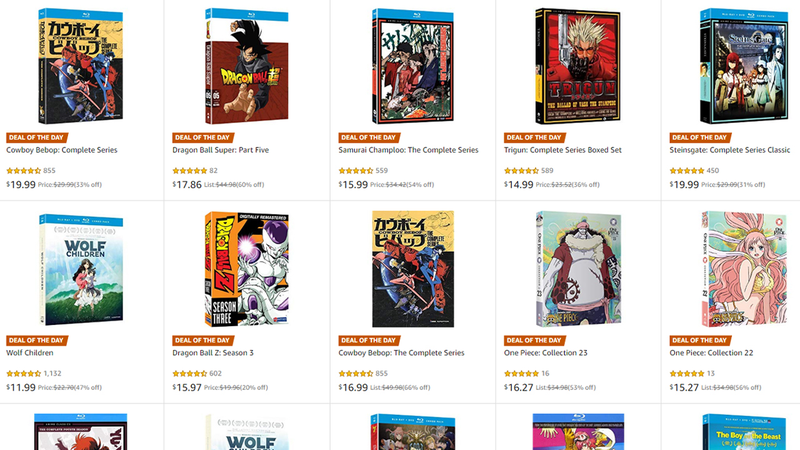Viewport: 800px width, 450px height.
Task: Go to Dragon Ball Z: Season 3 title
Action: pos(213,353)
